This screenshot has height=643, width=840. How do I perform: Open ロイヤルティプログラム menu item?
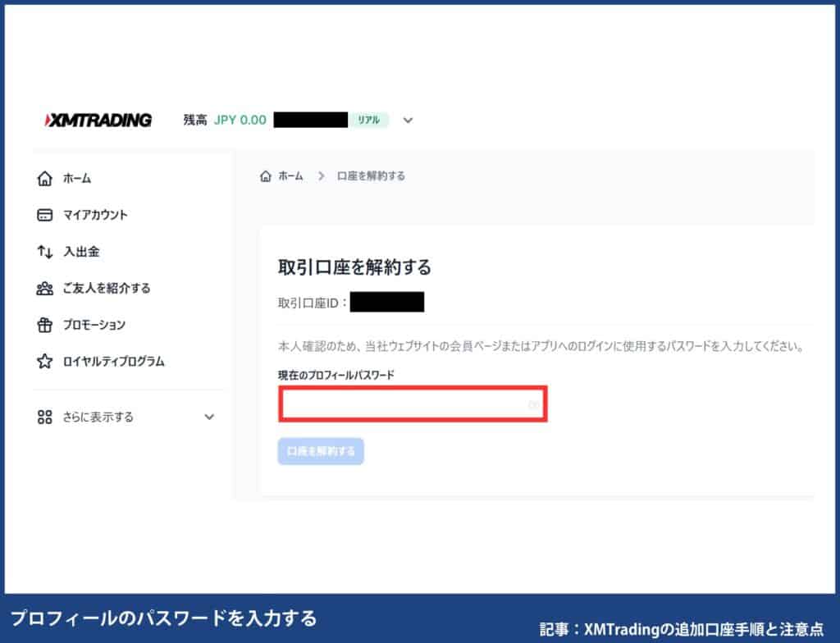tap(113, 361)
